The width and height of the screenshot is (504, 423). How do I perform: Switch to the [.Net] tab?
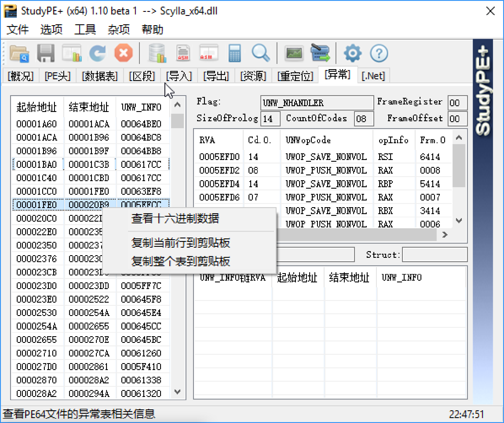[373, 76]
